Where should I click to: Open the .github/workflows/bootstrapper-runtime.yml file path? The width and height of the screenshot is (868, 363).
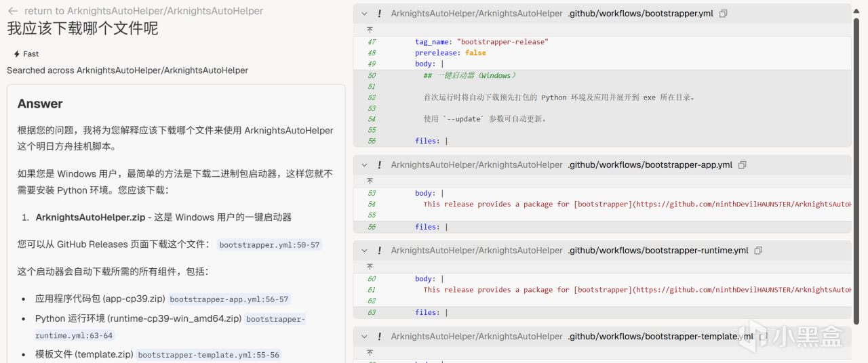tap(658, 250)
